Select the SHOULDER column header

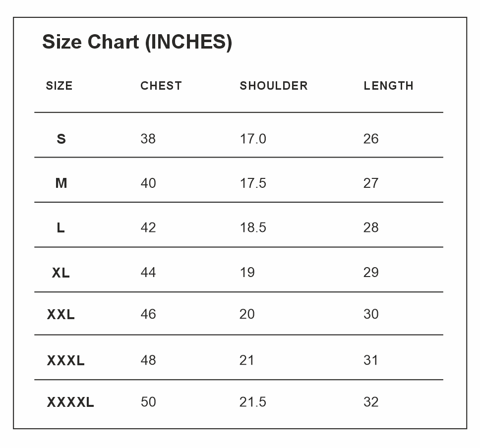273,86
